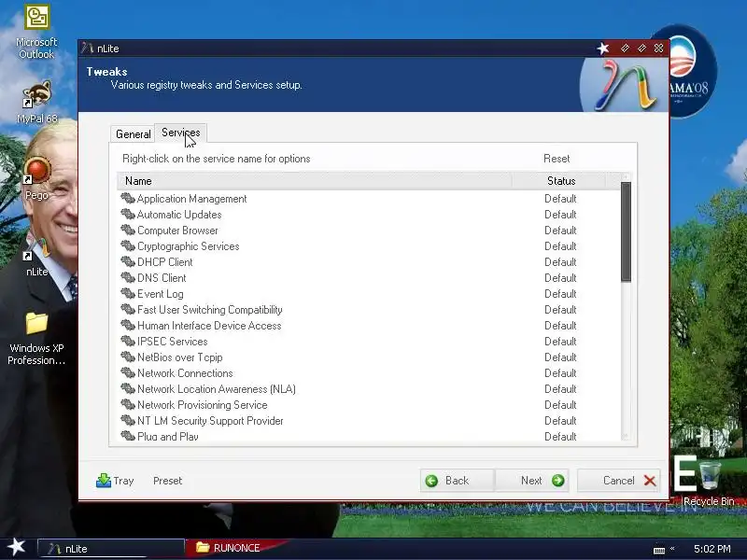Switch to the General tab
747x560 pixels.
point(133,133)
